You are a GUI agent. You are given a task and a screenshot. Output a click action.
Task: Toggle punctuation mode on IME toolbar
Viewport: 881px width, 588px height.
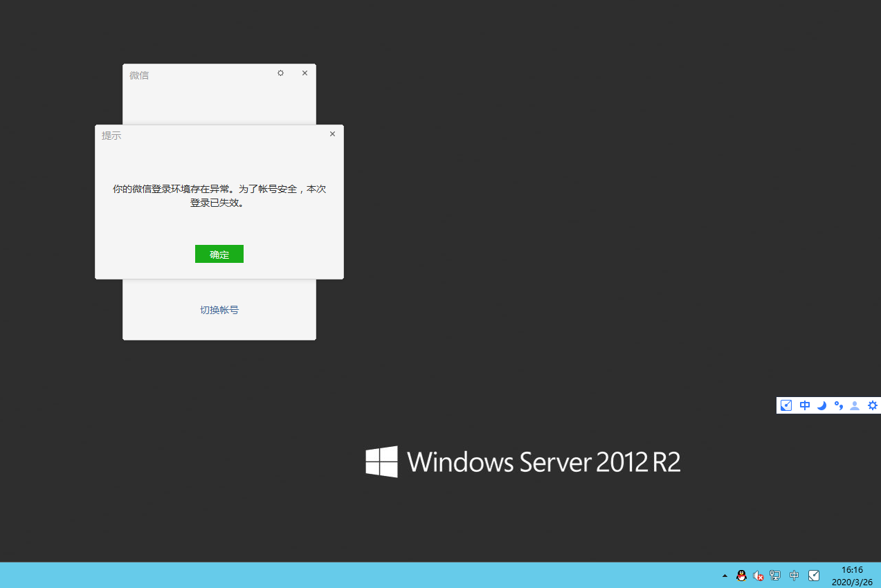[x=838, y=405]
